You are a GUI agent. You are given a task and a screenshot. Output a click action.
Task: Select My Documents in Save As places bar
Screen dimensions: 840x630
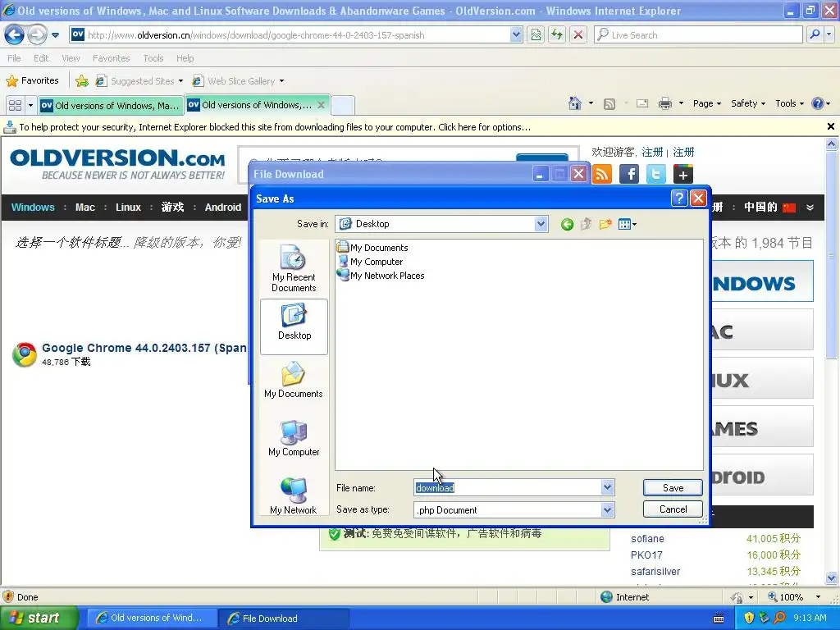(x=294, y=380)
